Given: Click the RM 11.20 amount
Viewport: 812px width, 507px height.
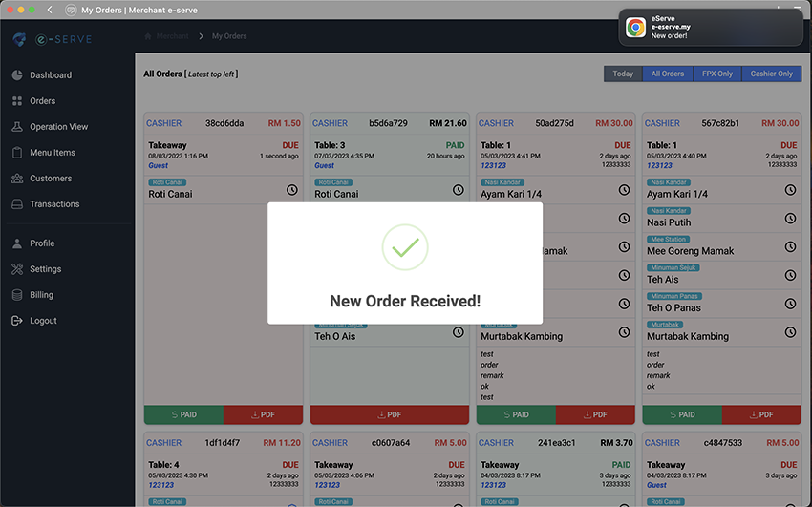Looking at the screenshot, I should coord(282,443).
